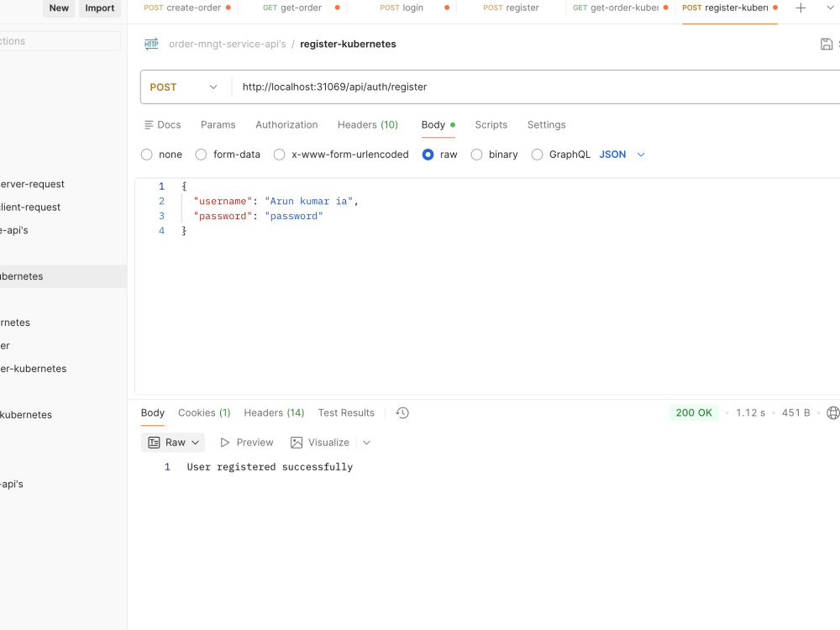Screen dimensions: 840x630
Task: Open a new request tab with plus
Action: (801, 8)
